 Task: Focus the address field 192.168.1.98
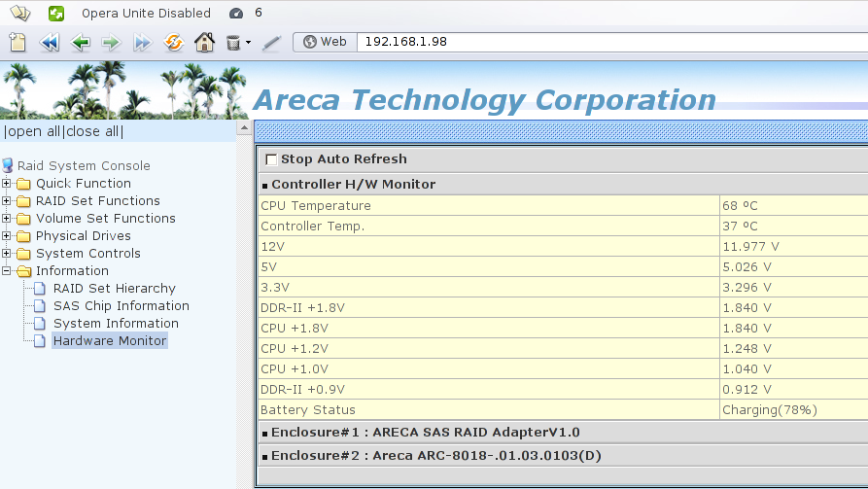(612, 42)
